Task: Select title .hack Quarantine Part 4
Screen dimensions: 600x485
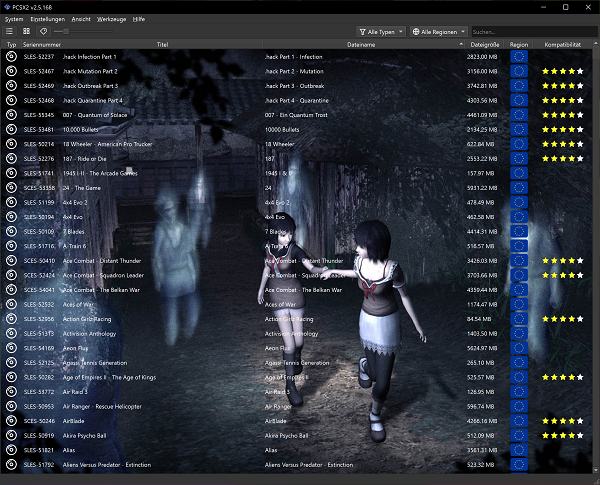Action: click(x=93, y=100)
